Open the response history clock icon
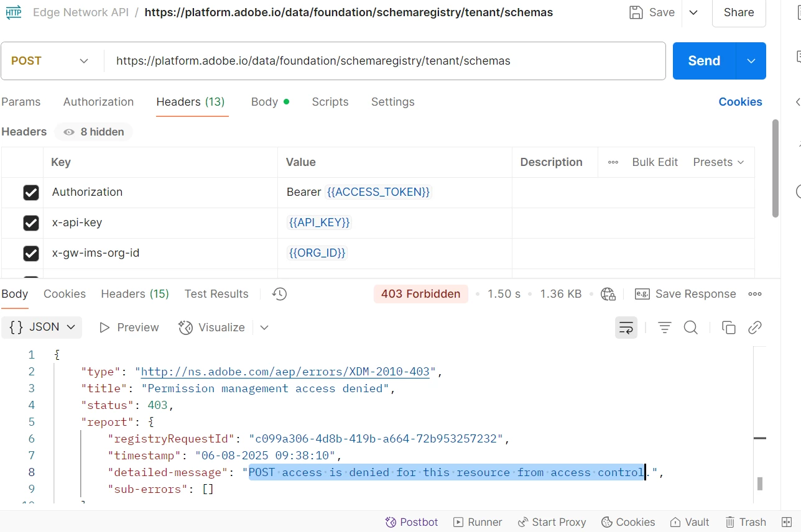Screen dimensions: 801x532 (x=280, y=294)
